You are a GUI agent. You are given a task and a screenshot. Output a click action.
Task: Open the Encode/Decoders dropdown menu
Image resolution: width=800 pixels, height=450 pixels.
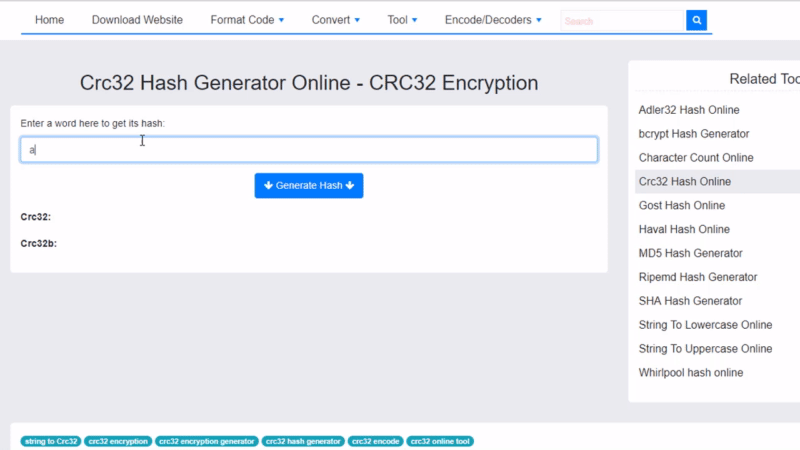click(493, 20)
